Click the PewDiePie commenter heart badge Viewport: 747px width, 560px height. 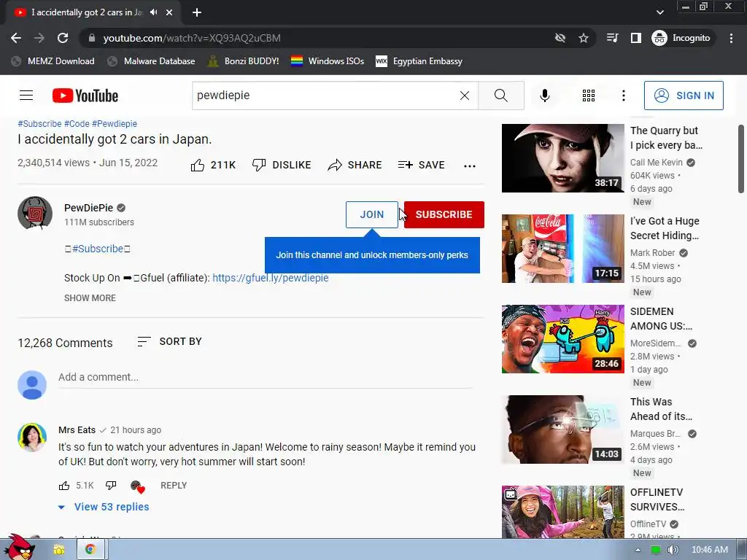pyautogui.click(x=137, y=486)
